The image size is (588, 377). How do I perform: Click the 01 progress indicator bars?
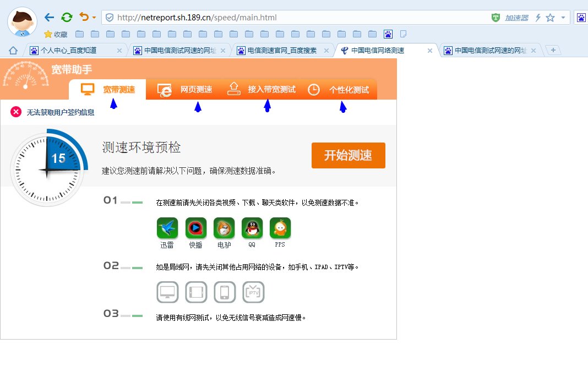[x=130, y=201]
